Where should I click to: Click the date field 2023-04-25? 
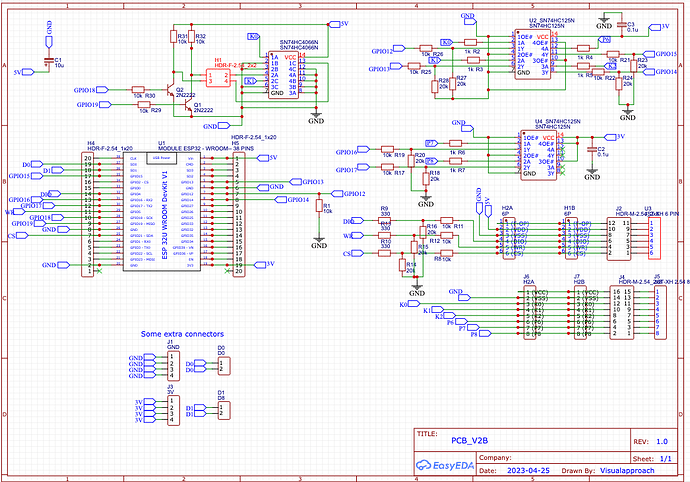point(529,470)
